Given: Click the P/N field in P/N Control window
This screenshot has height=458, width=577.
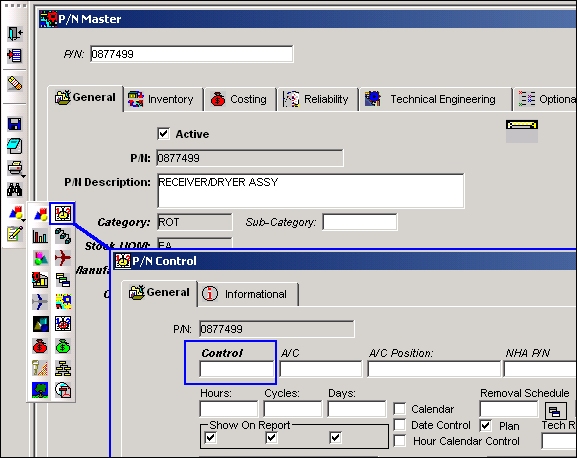Looking at the screenshot, I should 277,329.
